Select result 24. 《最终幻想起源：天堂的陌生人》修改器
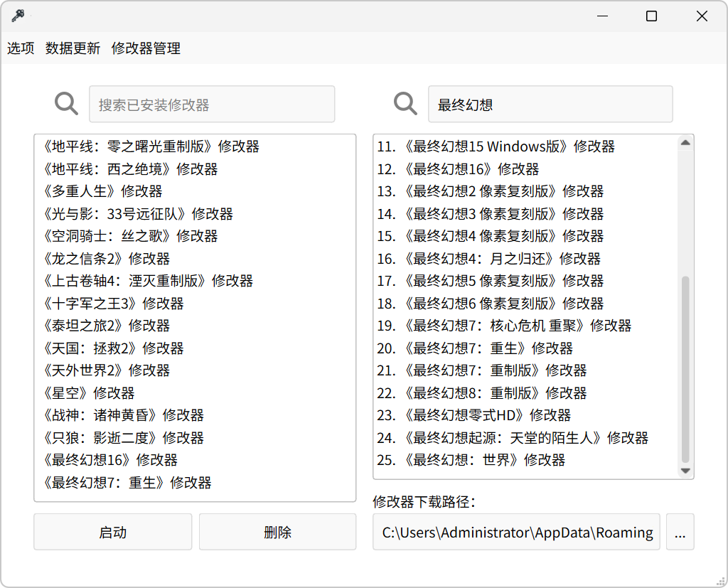The image size is (728, 588). coord(525,437)
